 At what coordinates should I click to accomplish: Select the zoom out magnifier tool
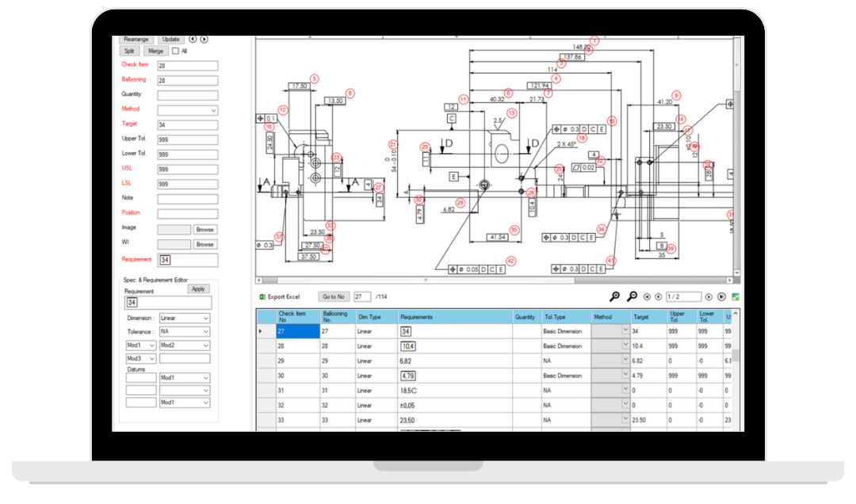pos(632,296)
